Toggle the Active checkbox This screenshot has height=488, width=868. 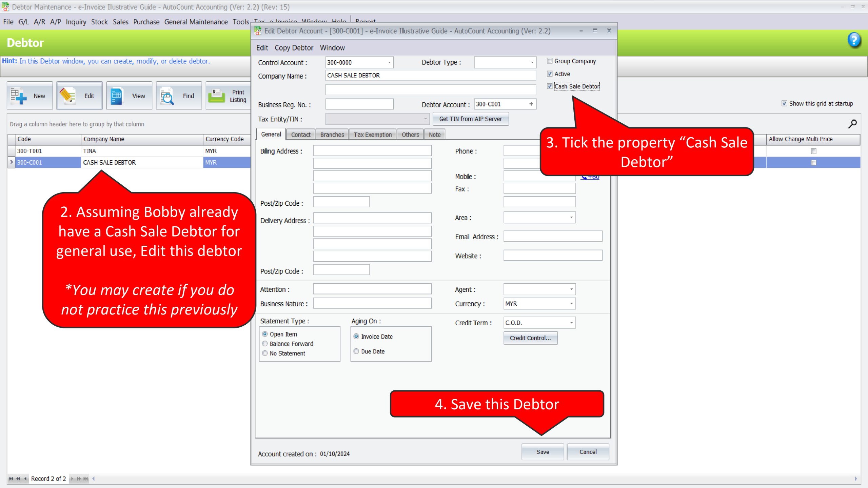(x=550, y=74)
